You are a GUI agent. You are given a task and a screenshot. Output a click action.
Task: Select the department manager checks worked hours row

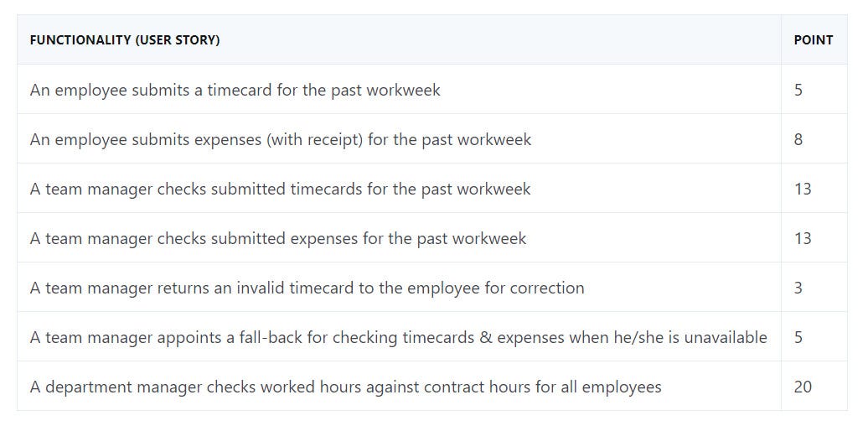(431, 386)
